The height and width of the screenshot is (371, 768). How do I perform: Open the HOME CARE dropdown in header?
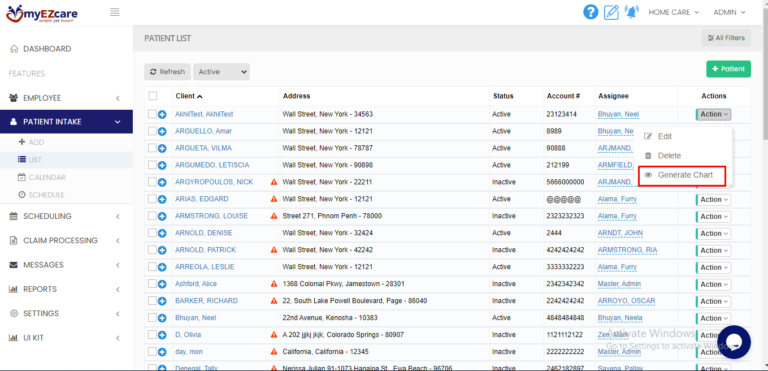tap(673, 12)
